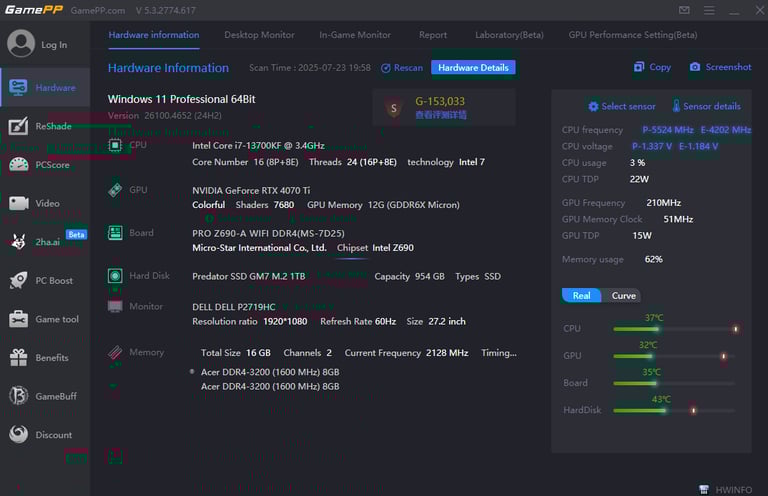Click the Select sensor gear icon
This screenshot has height=496, width=768.
coord(593,106)
